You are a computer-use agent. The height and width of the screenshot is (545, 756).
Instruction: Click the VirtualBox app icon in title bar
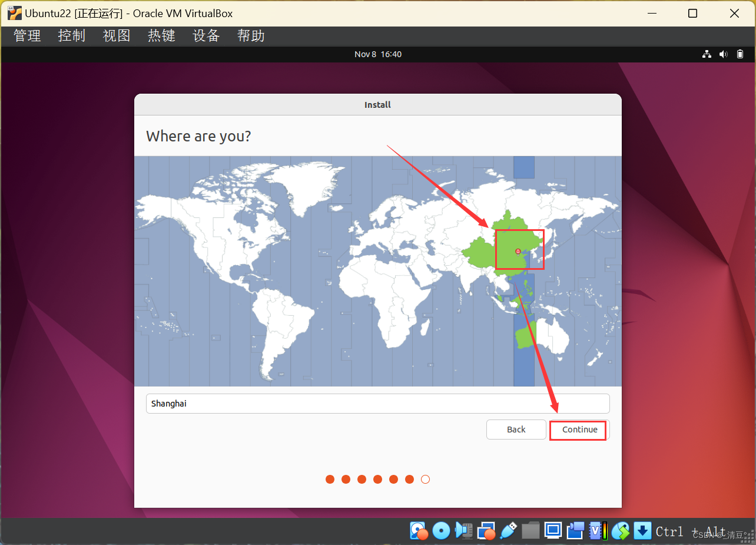click(14, 14)
